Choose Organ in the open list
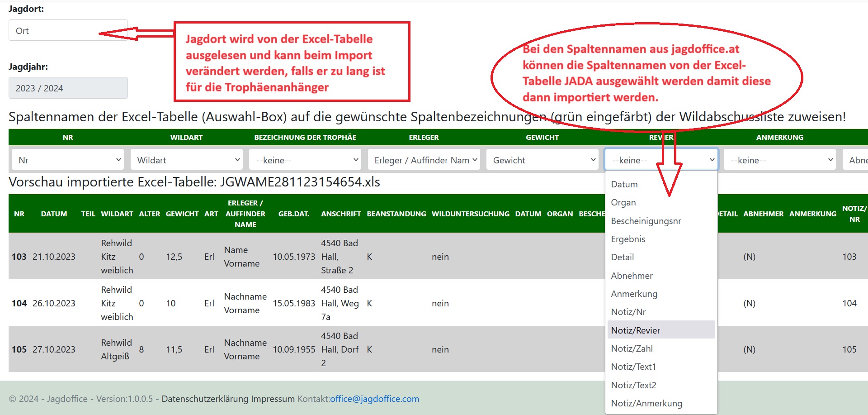 pos(623,202)
